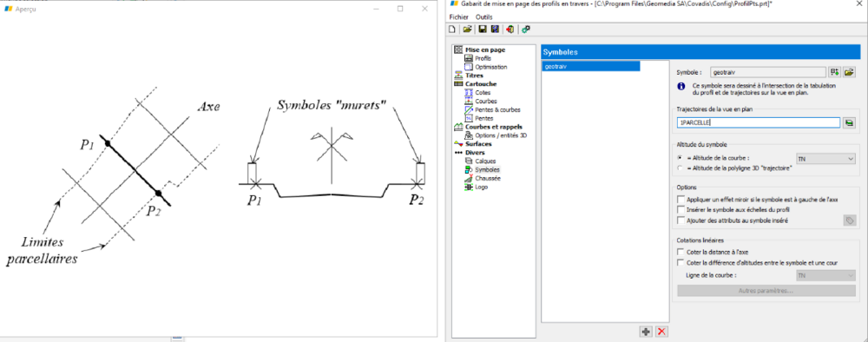Enable the mirror effect checkbox

click(x=681, y=200)
